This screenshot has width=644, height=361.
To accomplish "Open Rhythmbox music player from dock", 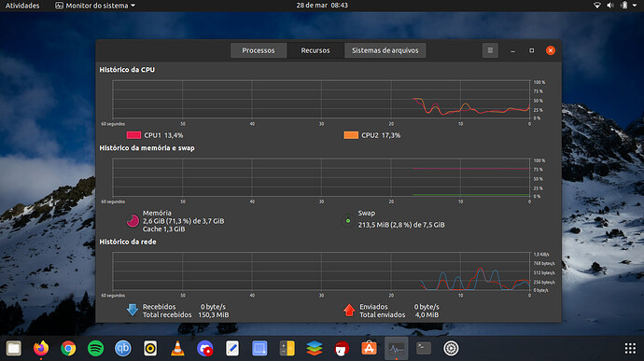I will [150, 348].
